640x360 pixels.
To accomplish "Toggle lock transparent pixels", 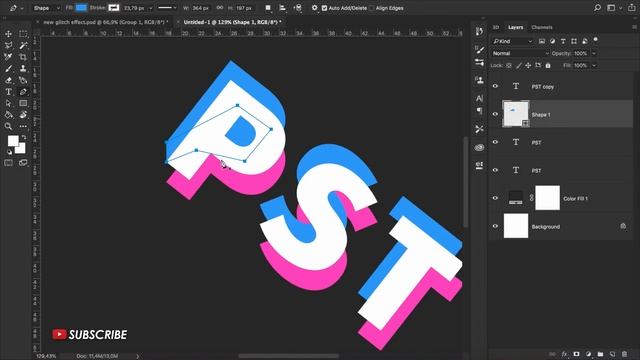I will (x=509, y=65).
